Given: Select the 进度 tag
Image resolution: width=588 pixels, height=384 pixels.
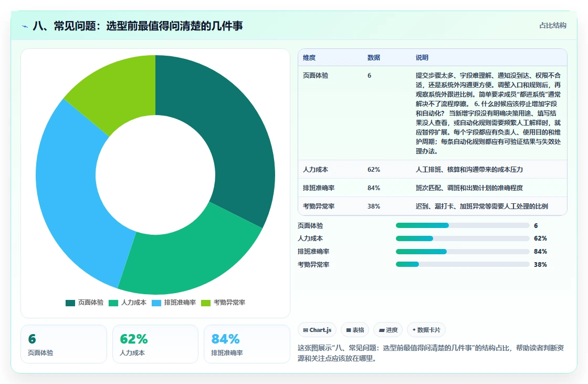Looking at the screenshot, I should pos(388,330).
